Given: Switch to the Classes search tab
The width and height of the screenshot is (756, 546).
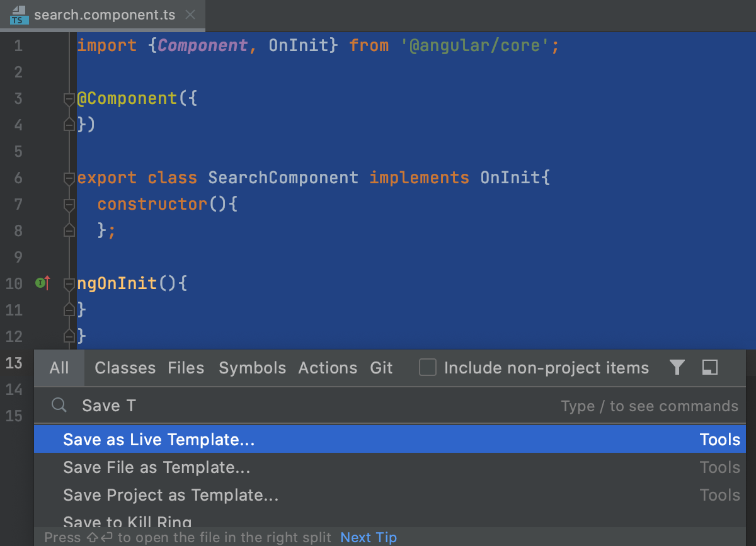Looking at the screenshot, I should 124,368.
